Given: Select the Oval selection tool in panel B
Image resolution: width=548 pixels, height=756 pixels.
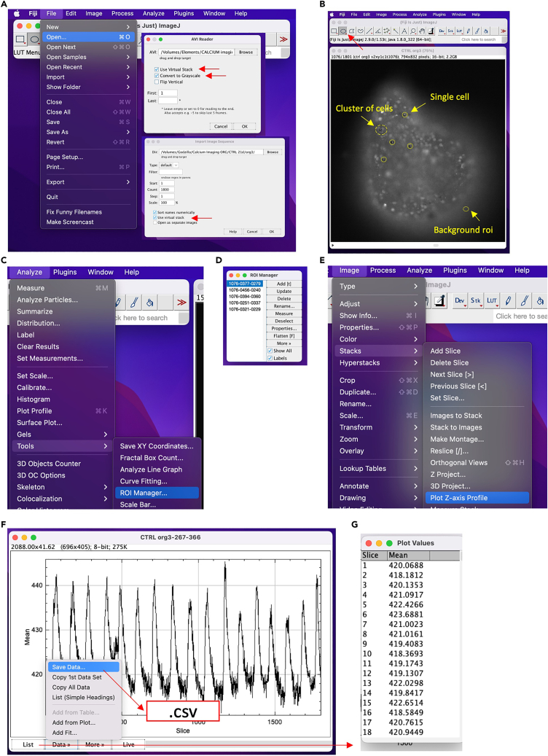Looking at the screenshot, I should point(343,31).
